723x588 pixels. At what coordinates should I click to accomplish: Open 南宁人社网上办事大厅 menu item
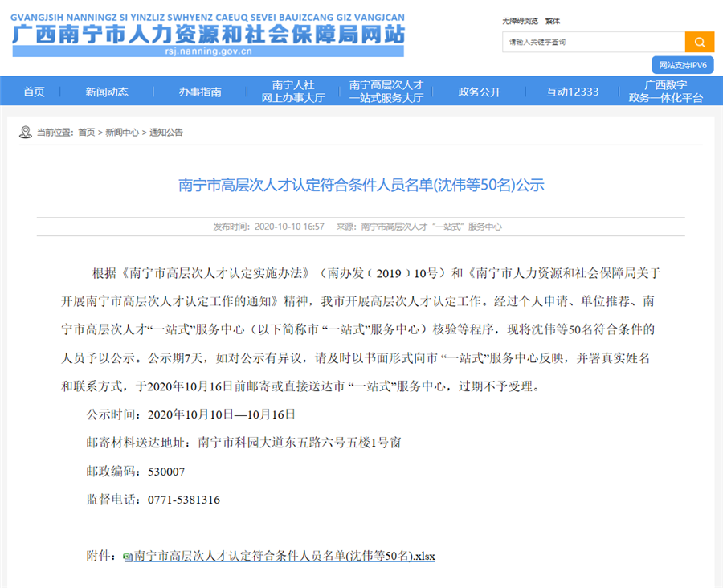point(293,92)
